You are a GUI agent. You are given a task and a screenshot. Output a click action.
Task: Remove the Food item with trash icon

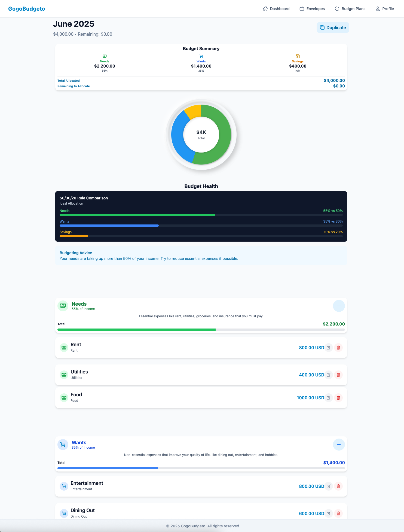(338, 398)
